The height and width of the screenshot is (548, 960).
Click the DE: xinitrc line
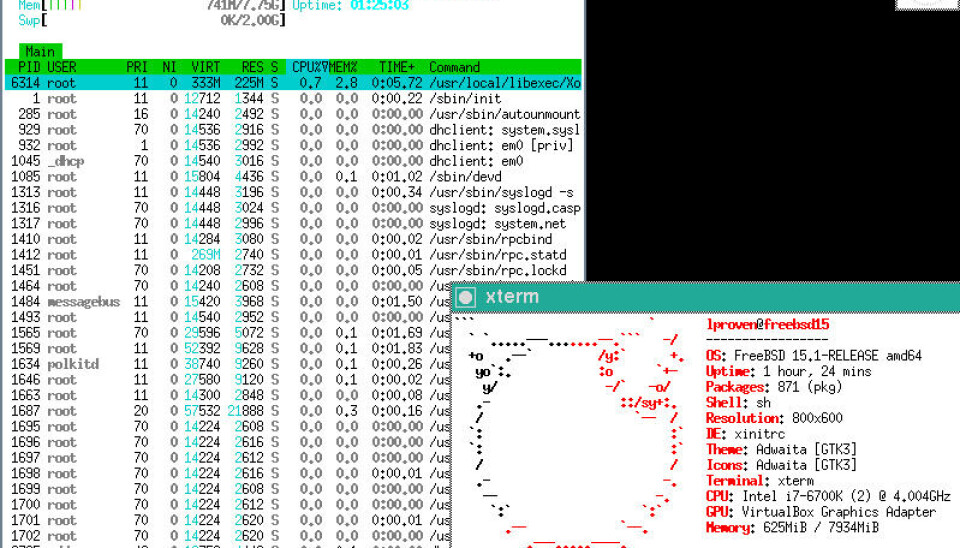pyautogui.click(x=746, y=434)
